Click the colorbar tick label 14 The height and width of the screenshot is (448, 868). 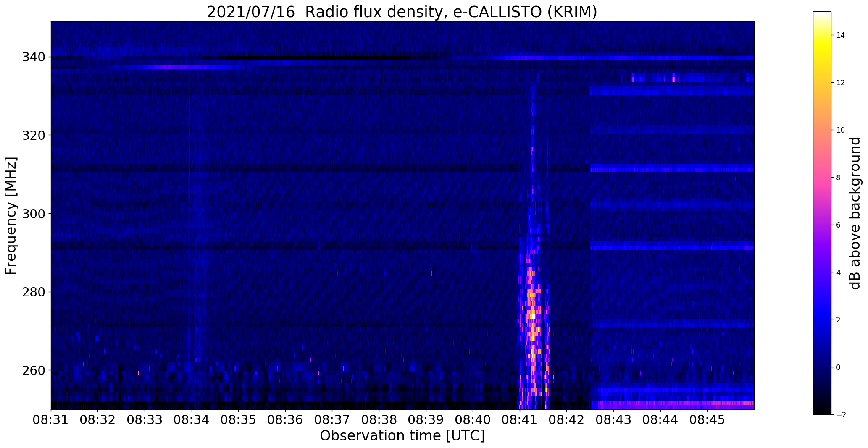pos(841,35)
